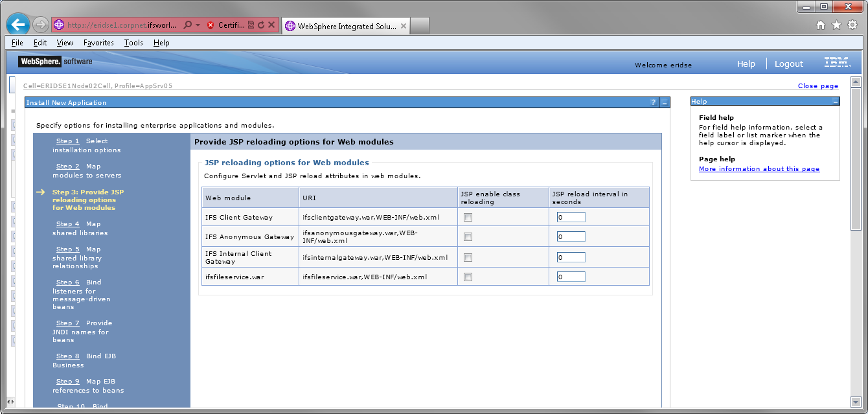The image size is (868, 414).
Task: Enable JSP class reloading for IFS Client Gateway
Action: point(468,217)
